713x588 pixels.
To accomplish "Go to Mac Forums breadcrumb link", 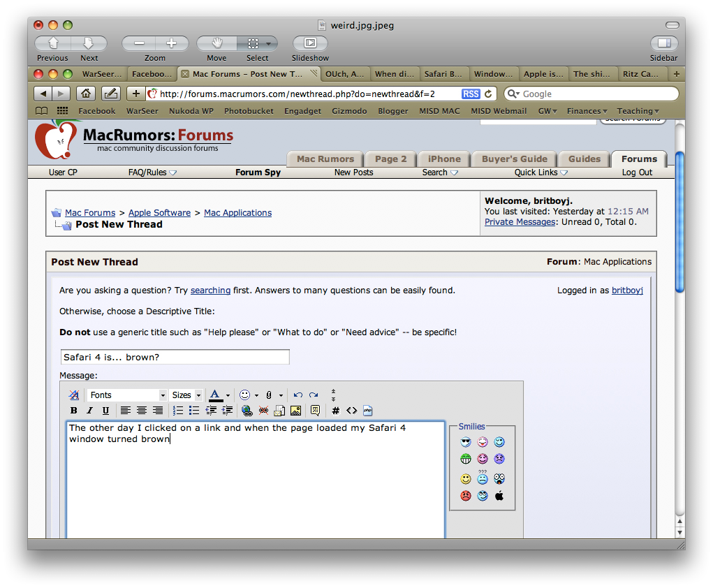I will click(x=90, y=213).
